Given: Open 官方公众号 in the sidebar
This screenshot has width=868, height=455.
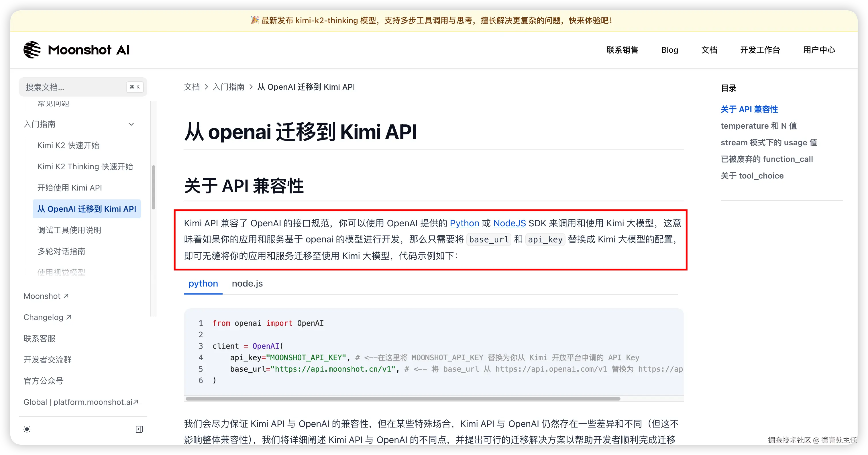Looking at the screenshot, I should [44, 381].
